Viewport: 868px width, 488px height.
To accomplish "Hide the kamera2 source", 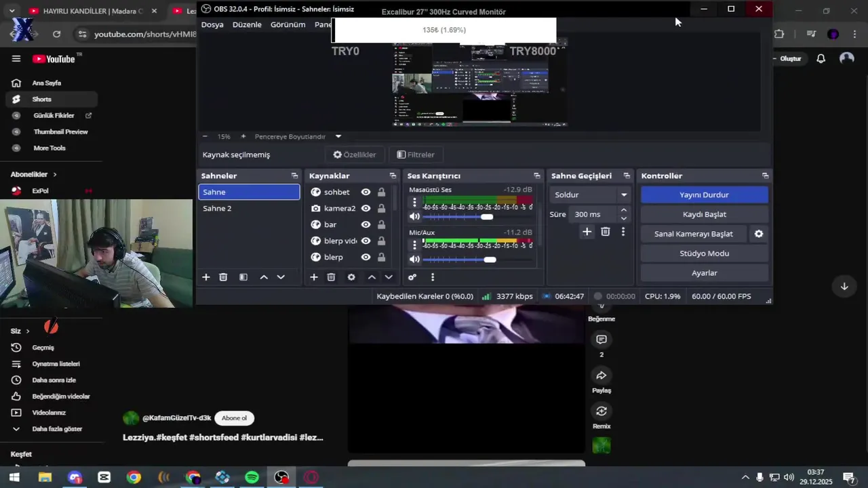I will pyautogui.click(x=366, y=208).
